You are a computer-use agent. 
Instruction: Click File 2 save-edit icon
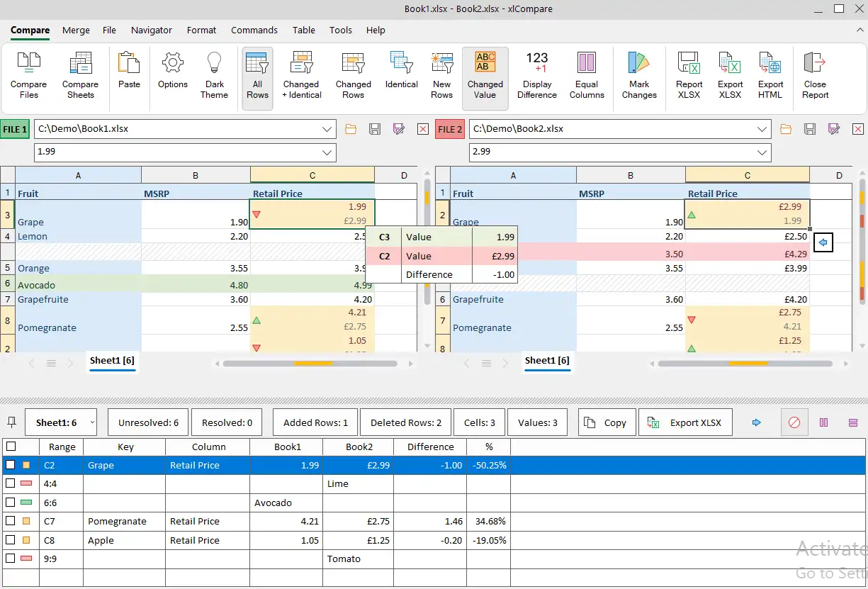click(x=833, y=129)
